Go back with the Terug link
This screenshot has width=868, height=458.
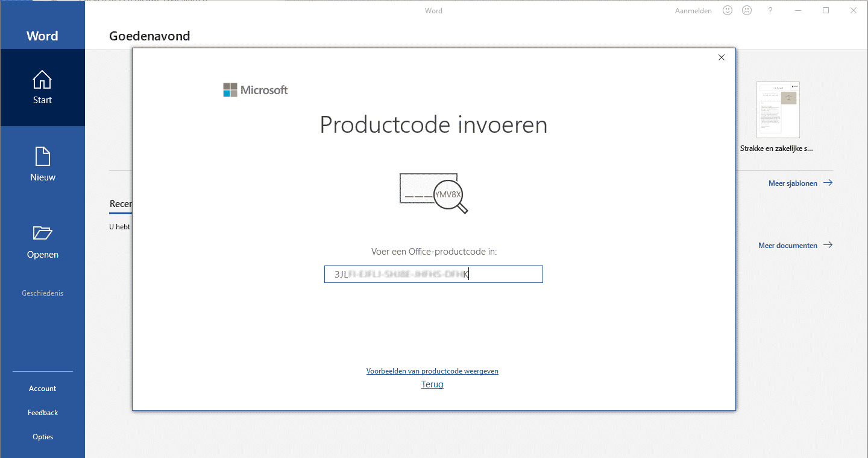432,384
